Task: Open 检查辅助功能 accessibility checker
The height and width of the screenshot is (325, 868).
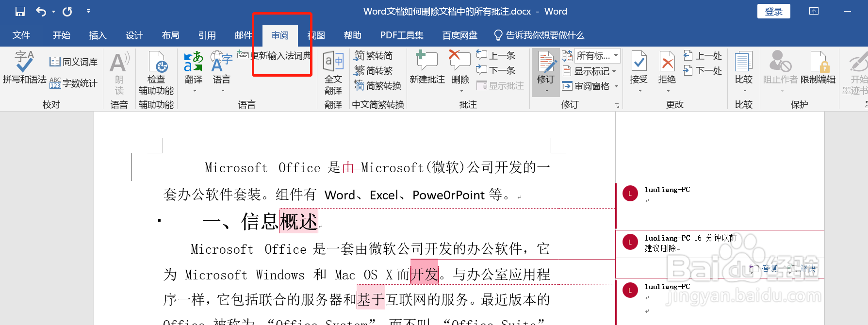Action: [x=156, y=73]
